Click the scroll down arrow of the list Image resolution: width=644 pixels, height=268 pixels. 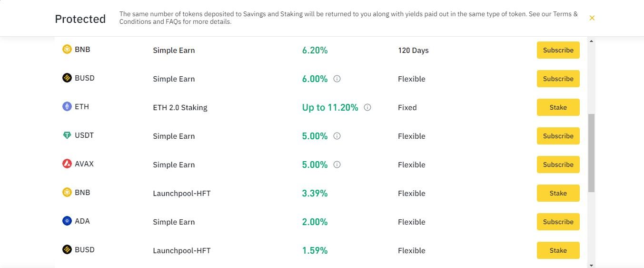[592, 265]
